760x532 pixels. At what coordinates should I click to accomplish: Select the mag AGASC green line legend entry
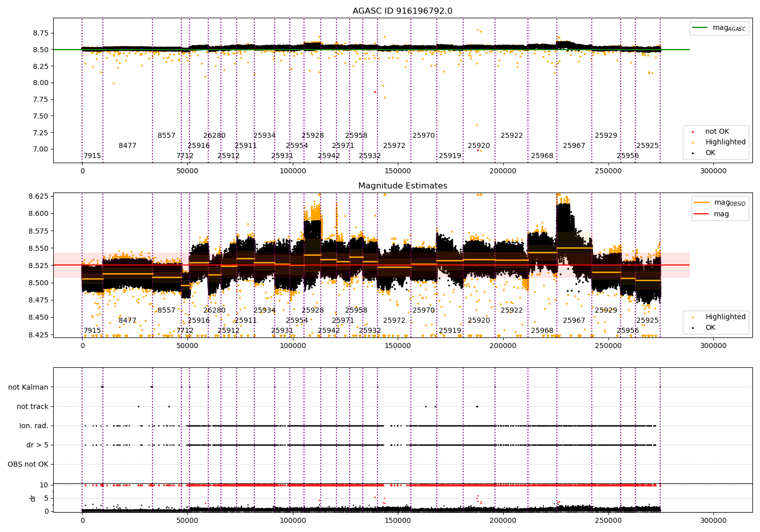coord(719,28)
